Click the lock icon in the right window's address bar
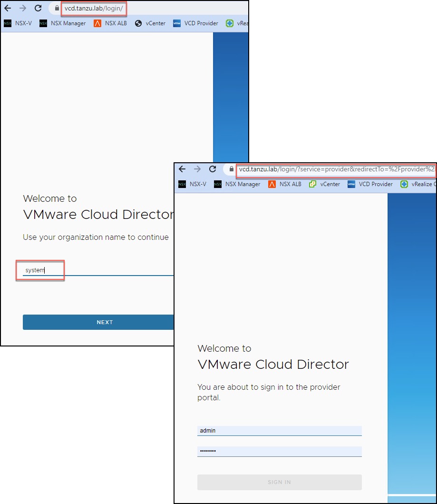437x504 pixels. (231, 169)
